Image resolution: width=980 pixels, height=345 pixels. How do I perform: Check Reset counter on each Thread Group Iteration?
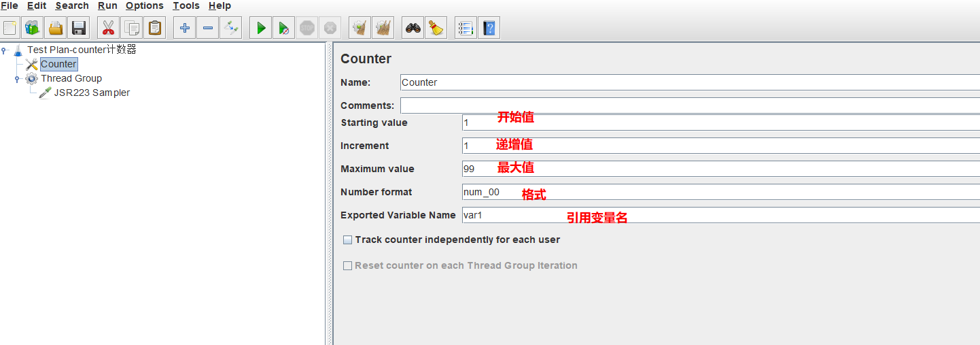point(348,266)
